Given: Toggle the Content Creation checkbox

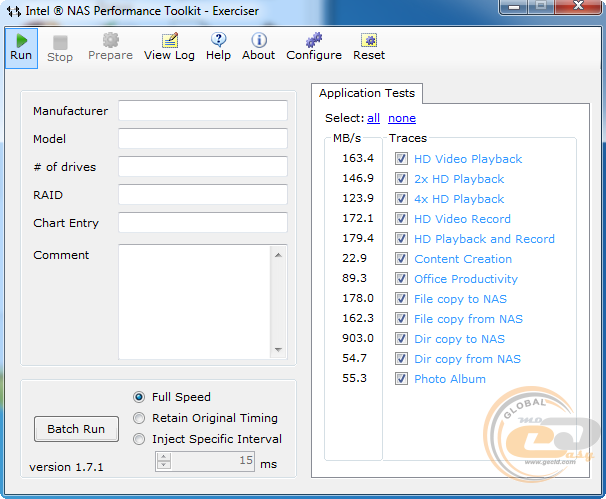Looking at the screenshot, I should pos(401,259).
